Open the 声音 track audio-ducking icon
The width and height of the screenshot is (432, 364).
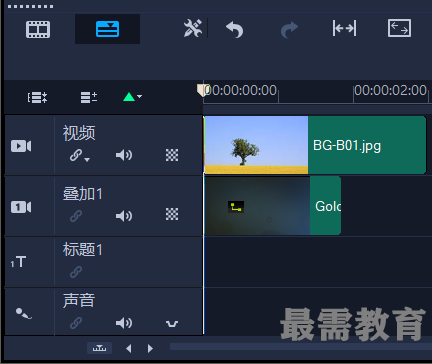pyautogui.click(x=172, y=323)
